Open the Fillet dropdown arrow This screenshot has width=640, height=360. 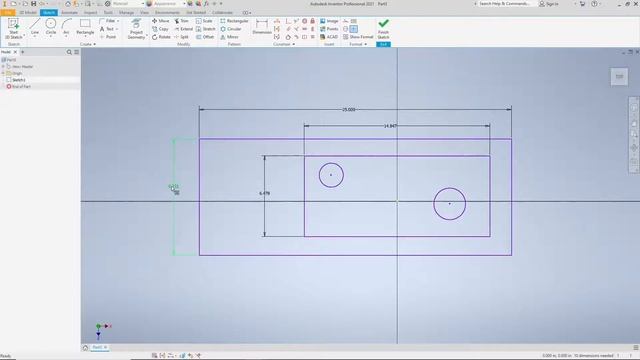[118, 21]
